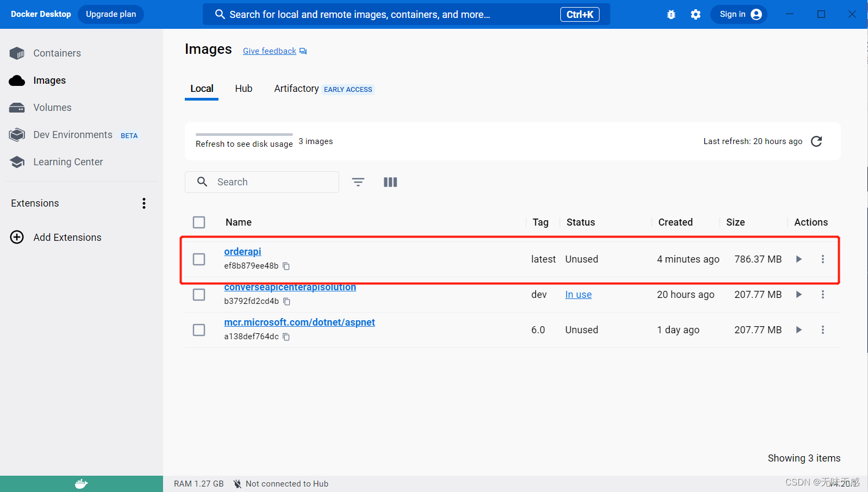
Task: Open the column display settings icon
Action: [x=390, y=182]
